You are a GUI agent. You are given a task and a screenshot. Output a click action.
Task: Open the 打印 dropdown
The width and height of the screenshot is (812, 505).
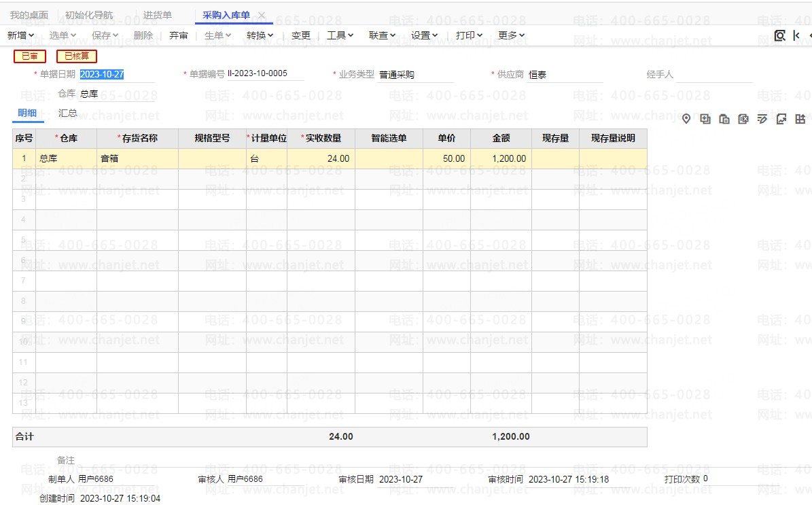point(469,35)
